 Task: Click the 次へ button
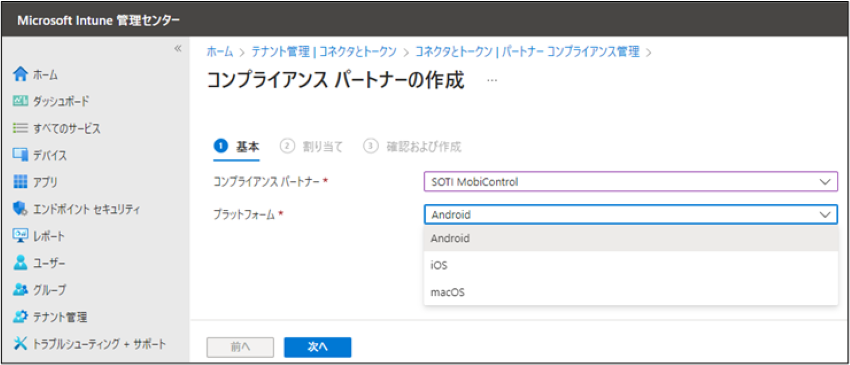point(318,348)
